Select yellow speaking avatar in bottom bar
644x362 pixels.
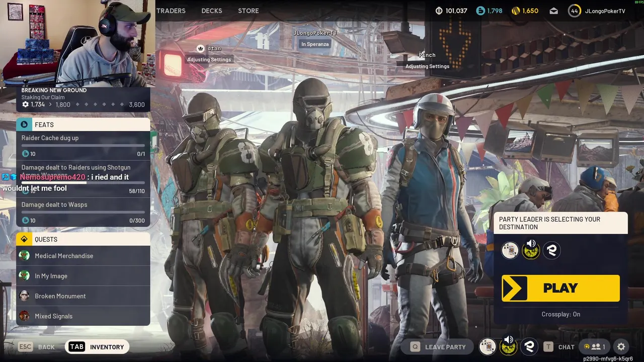pos(508,346)
